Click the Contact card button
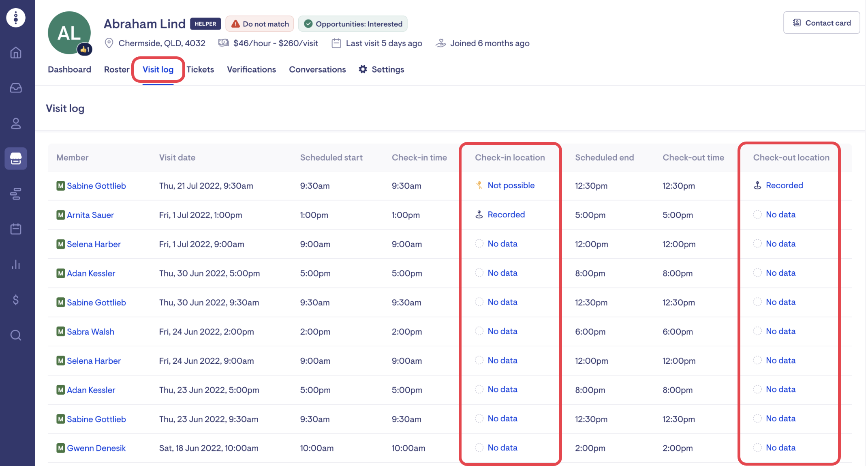This screenshot has height=466, width=868. (821, 23)
